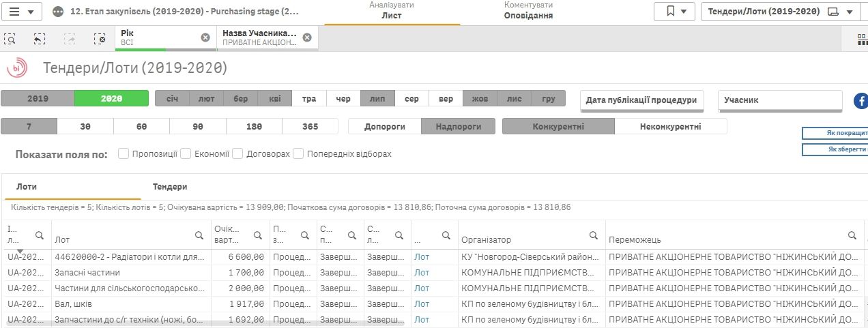Enable the Економії checkbox

[185, 153]
